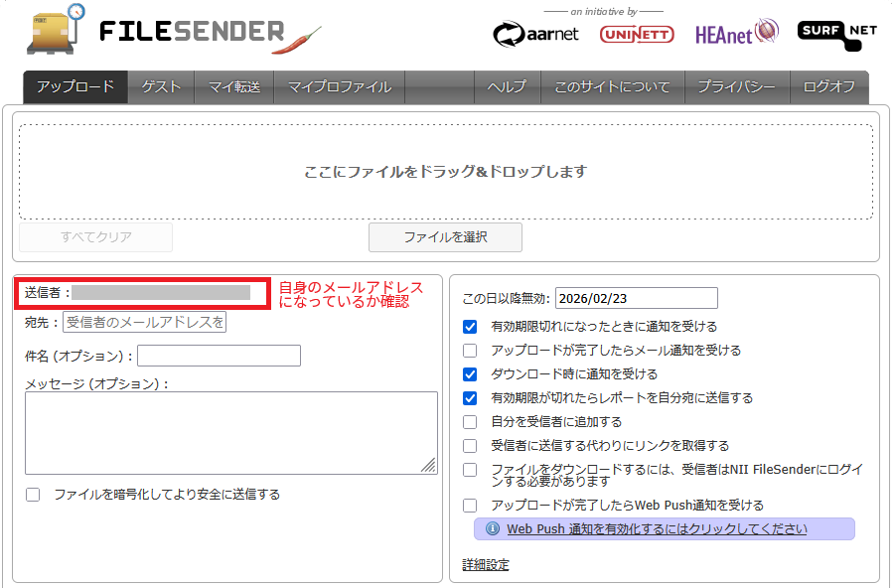Click the HEAnet logo
This screenshot has width=892, height=588.
(x=737, y=33)
